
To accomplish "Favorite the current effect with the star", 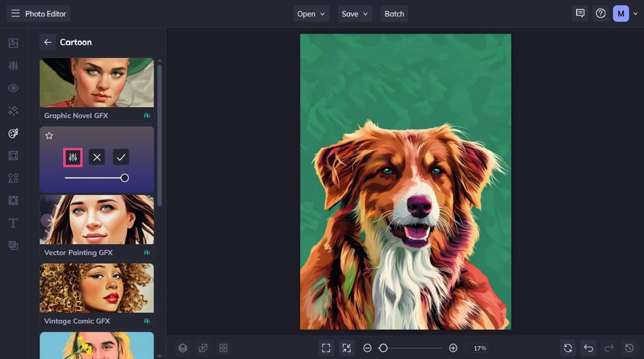I will 49,136.
